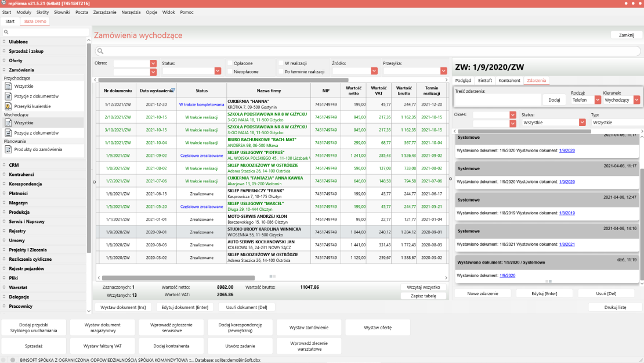Switch to BinSoft tab
This screenshot has width=644, height=363.
484,81
